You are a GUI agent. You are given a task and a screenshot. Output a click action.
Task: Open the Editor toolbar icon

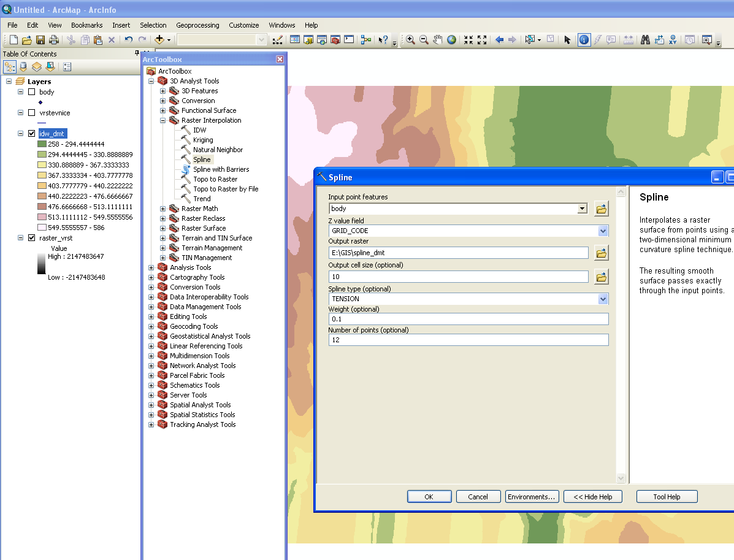click(x=278, y=40)
